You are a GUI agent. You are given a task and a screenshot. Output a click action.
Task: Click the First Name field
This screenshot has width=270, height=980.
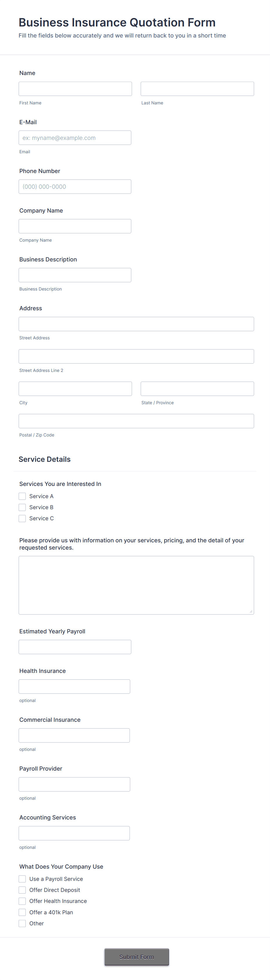(x=75, y=88)
